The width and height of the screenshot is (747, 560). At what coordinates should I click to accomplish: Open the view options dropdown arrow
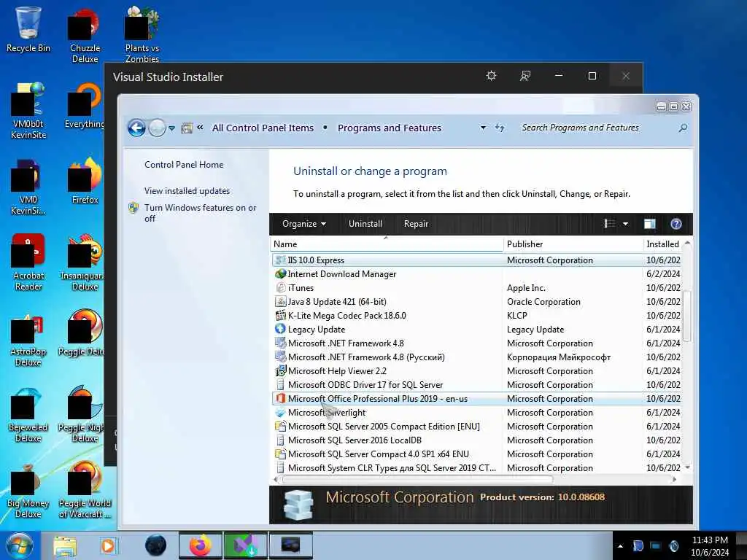(x=625, y=224)
